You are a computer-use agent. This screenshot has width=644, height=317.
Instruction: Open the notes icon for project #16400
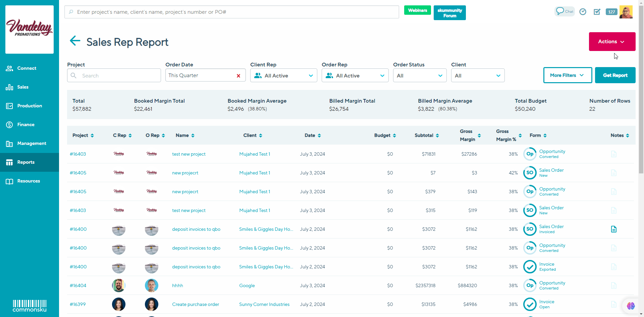[613, 229]
